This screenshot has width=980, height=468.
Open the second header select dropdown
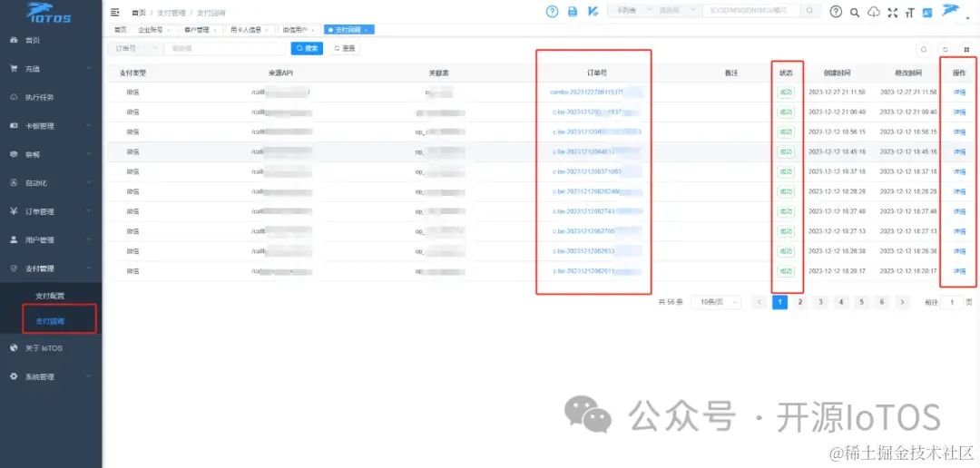coord(677,11)
